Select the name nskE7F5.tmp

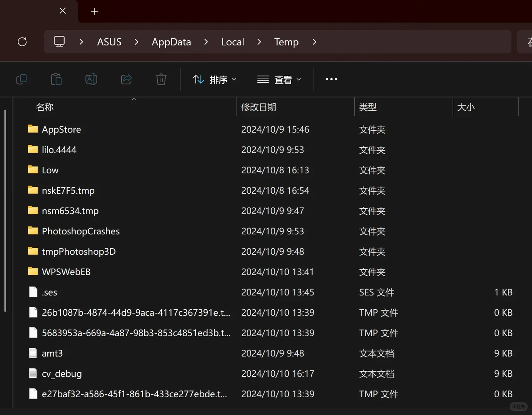(68, 191)
